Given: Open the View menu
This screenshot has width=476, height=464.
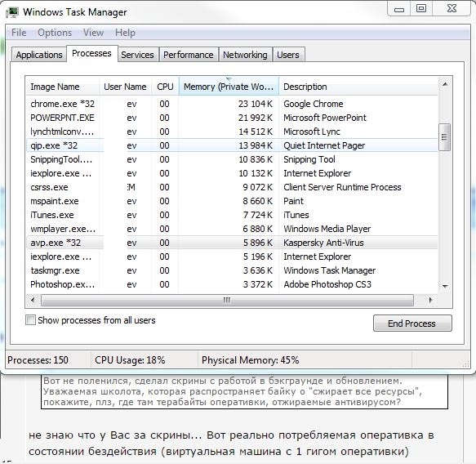Looking at the screenshot, I should pos(94,33).
